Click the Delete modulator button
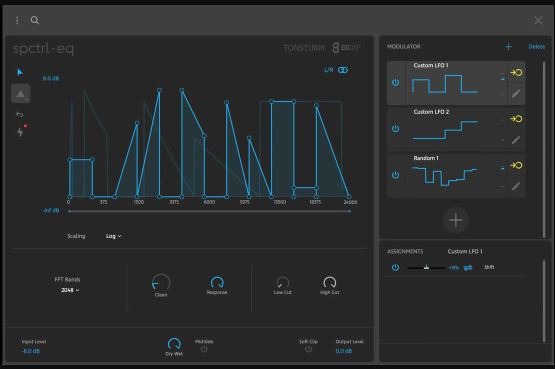The width and height of the screenshot is (555, 369). pyautogui.click(x=537, y=47)
